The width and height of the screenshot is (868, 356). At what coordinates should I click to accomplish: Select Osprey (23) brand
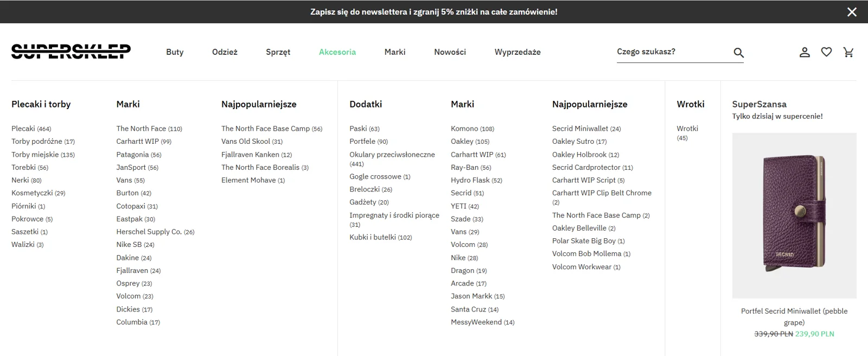pos(134,283)
